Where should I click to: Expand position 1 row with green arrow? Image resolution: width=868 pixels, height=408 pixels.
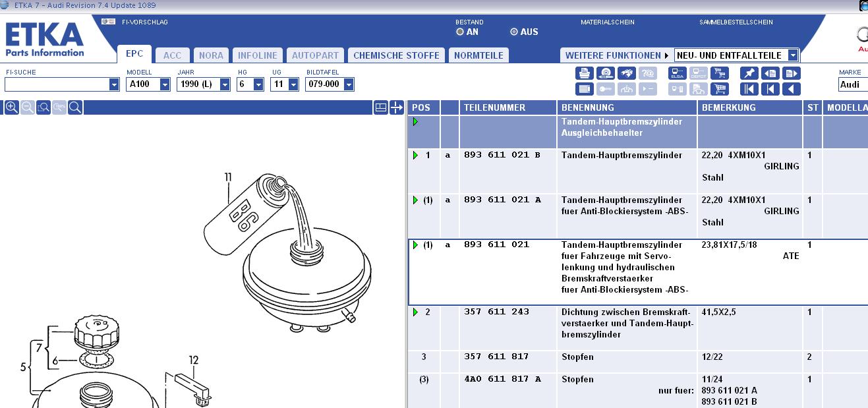click(x=415, y=156)
